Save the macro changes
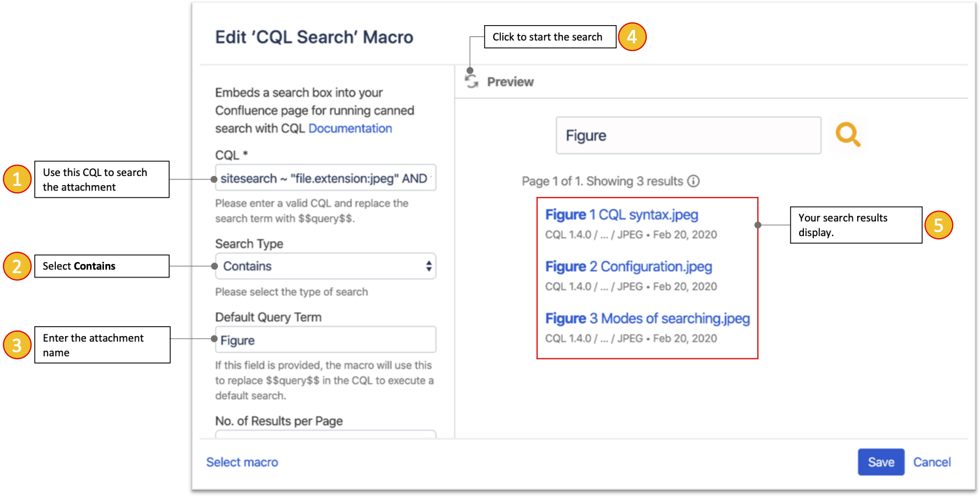 pyautogui.click(x=881, y=462)
